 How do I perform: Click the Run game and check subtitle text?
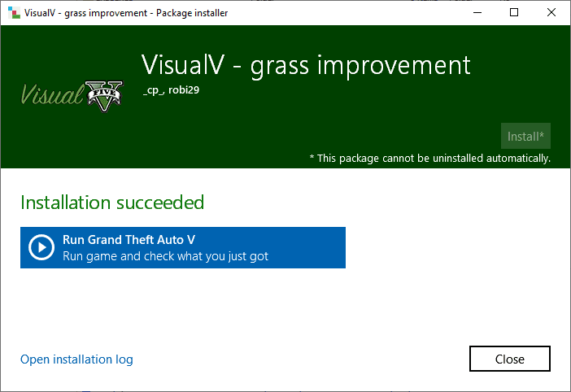pos(165,256)
